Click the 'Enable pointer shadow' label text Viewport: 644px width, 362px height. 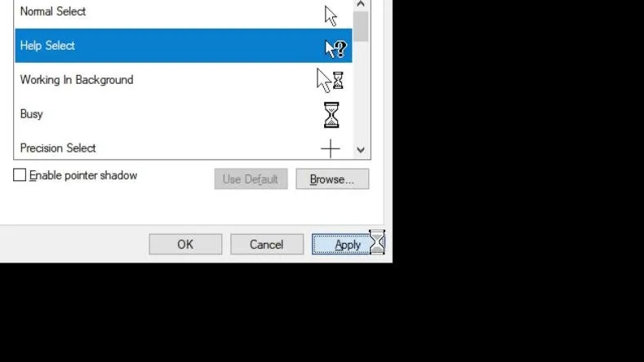(83, 175)
